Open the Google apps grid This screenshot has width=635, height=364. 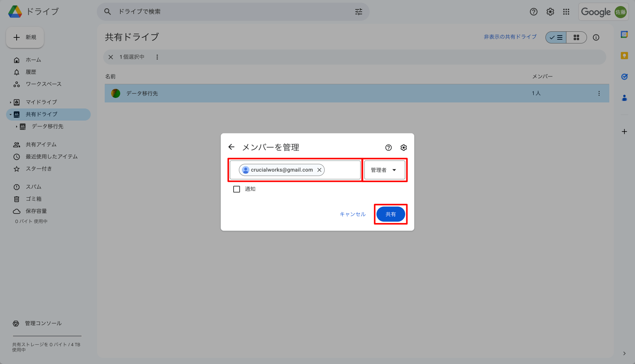566,12
